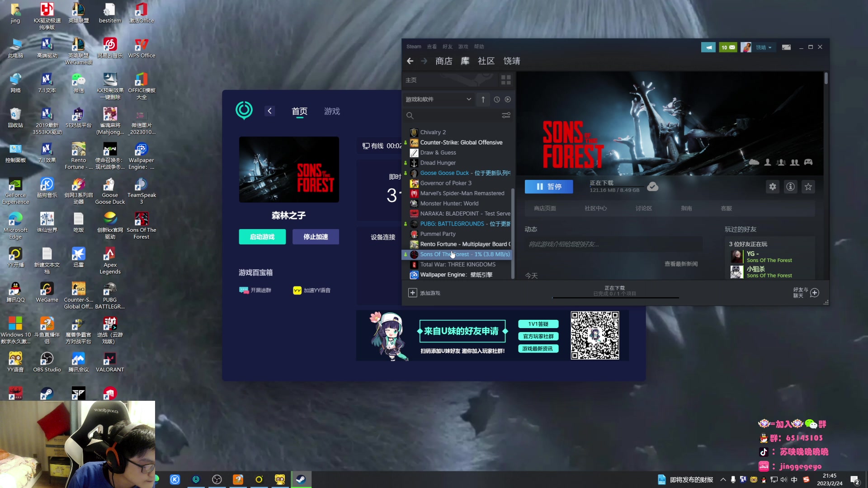The image size is (868, 488).
Task: Click 查看最新新闻 link
Action: point(681,264)
